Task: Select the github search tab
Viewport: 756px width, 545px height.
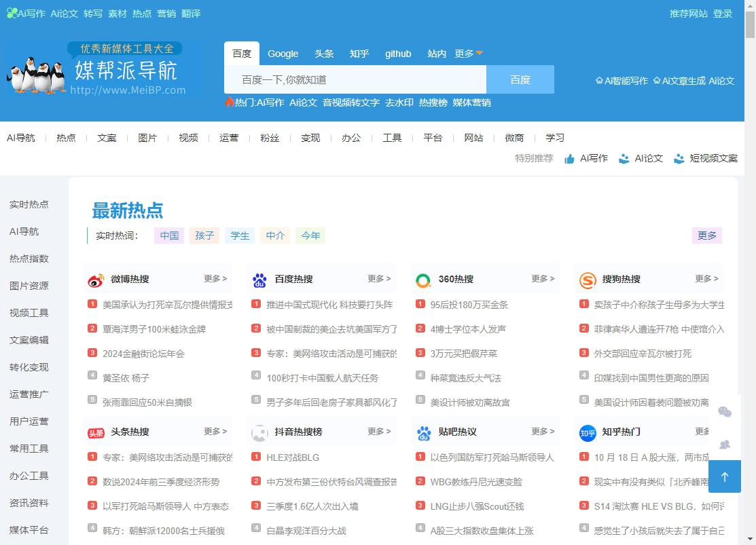Action: point(398,54)
